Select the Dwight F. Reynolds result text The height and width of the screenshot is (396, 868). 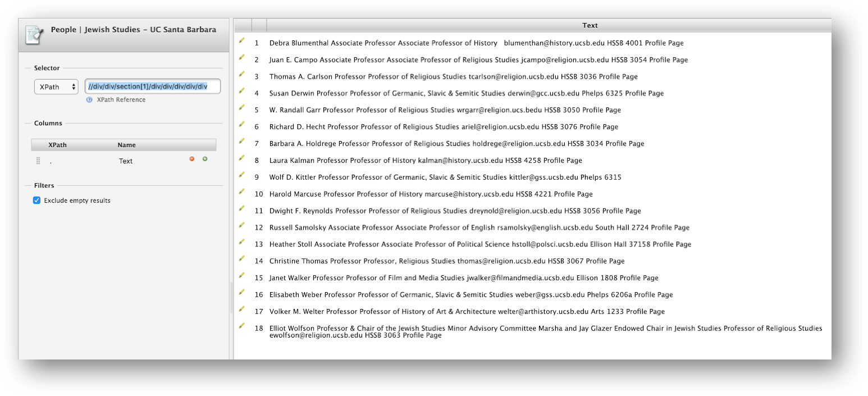click(x=455, y=211)
